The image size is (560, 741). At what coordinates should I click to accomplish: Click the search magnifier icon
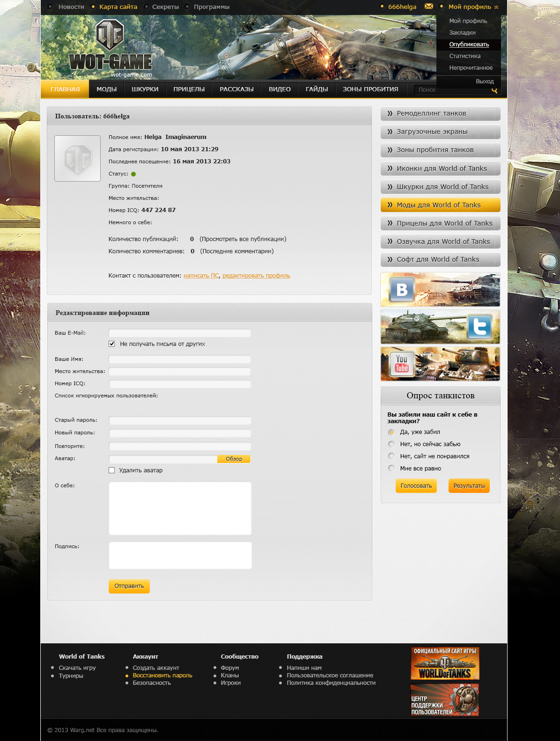pos(494,90)
